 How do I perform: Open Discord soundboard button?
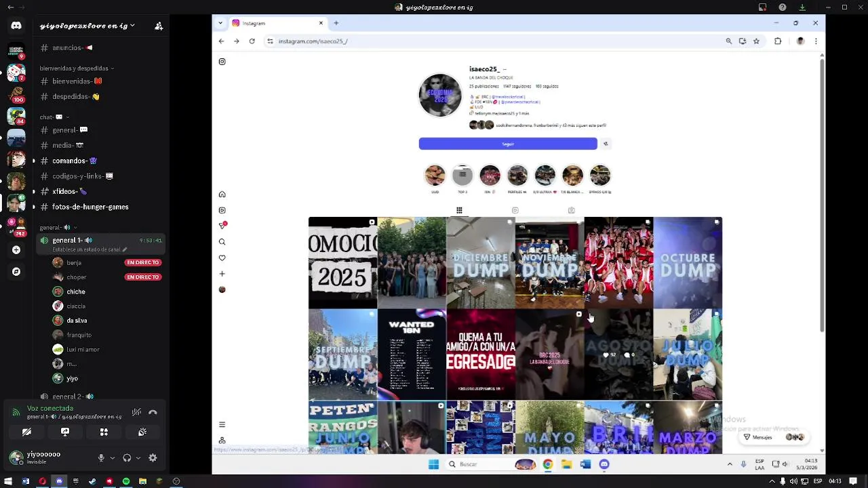coord(142,432)
